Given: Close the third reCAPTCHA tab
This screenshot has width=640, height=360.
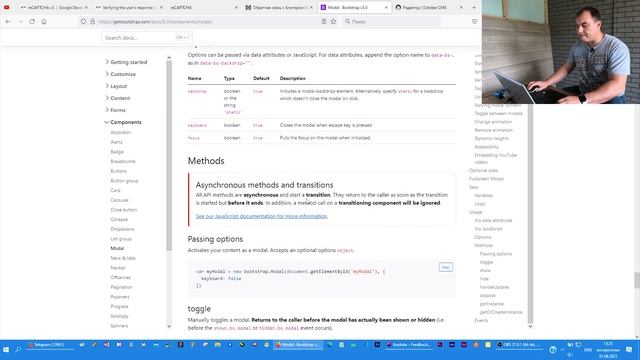Looking at the screenshot, I should click(236, 7).
